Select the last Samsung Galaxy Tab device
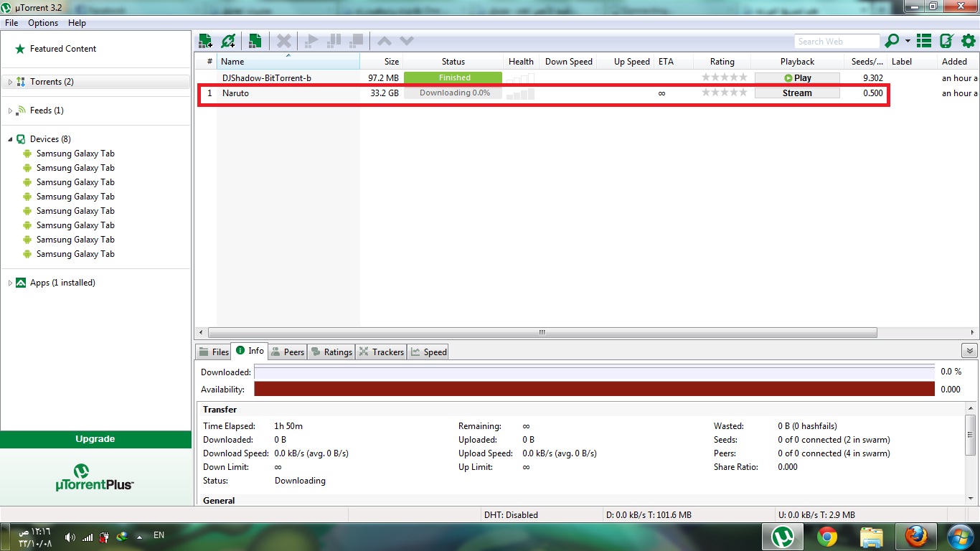 click(x=75, y=254)
